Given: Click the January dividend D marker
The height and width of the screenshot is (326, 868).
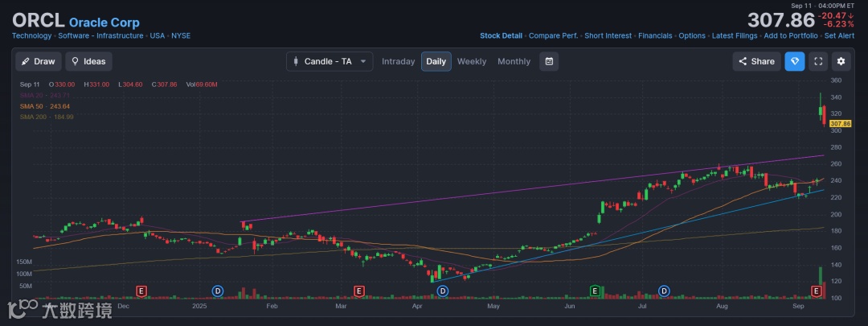Looking at the screenshot, I should 218,291.
